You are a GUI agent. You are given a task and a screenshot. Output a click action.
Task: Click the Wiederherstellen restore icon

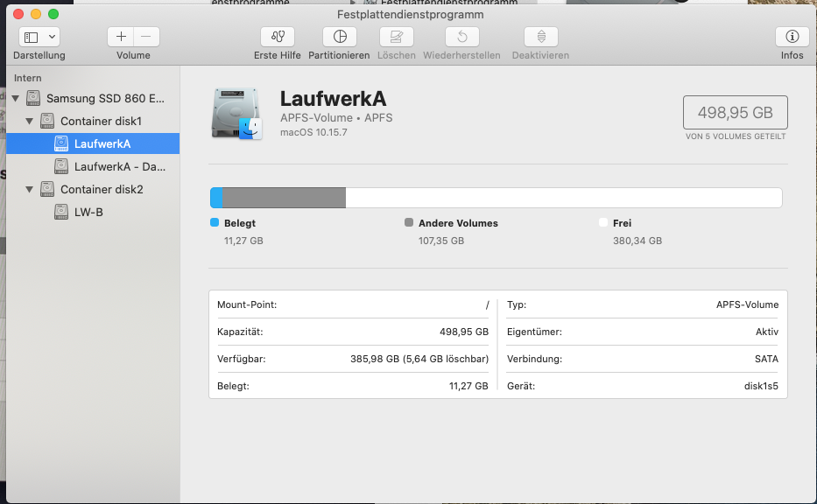(461, 37)
